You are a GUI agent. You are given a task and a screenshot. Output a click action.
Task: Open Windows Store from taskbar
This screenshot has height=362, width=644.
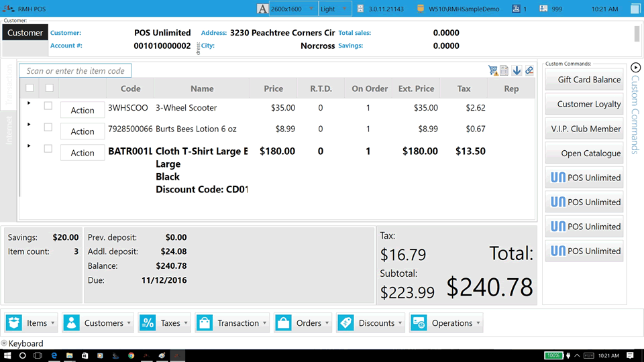pos(85,356)
